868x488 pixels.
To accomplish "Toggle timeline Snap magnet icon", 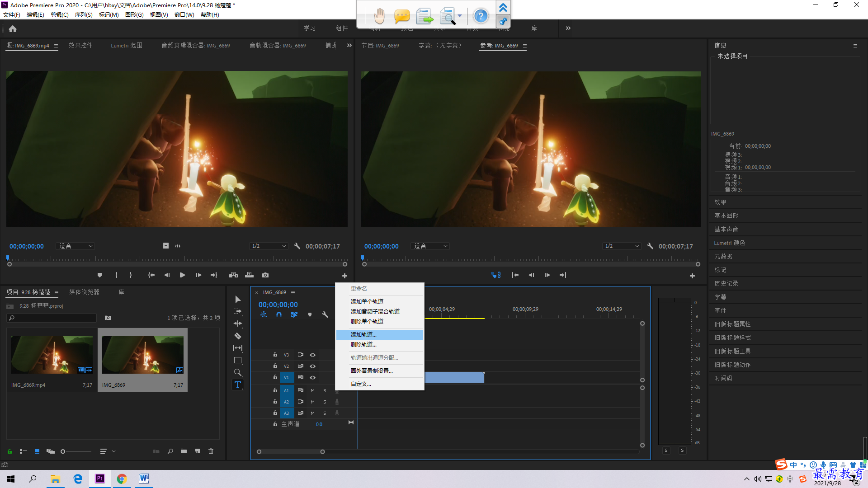I will pyautogui.click(x=279, y=314).
